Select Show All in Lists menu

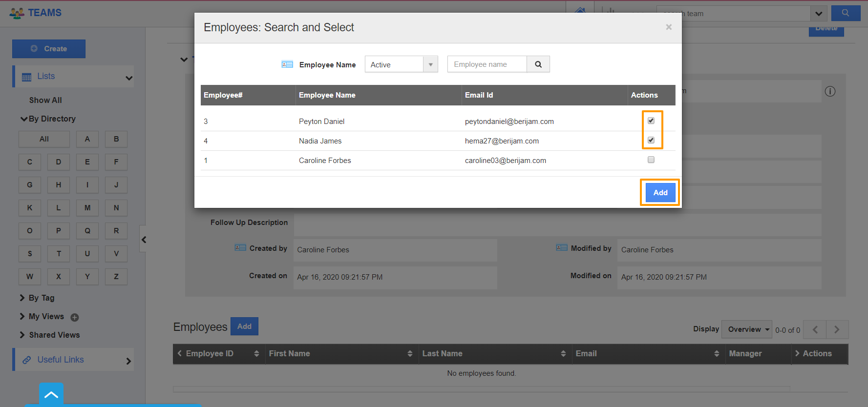pyautogui.click(x=45, y=100)
